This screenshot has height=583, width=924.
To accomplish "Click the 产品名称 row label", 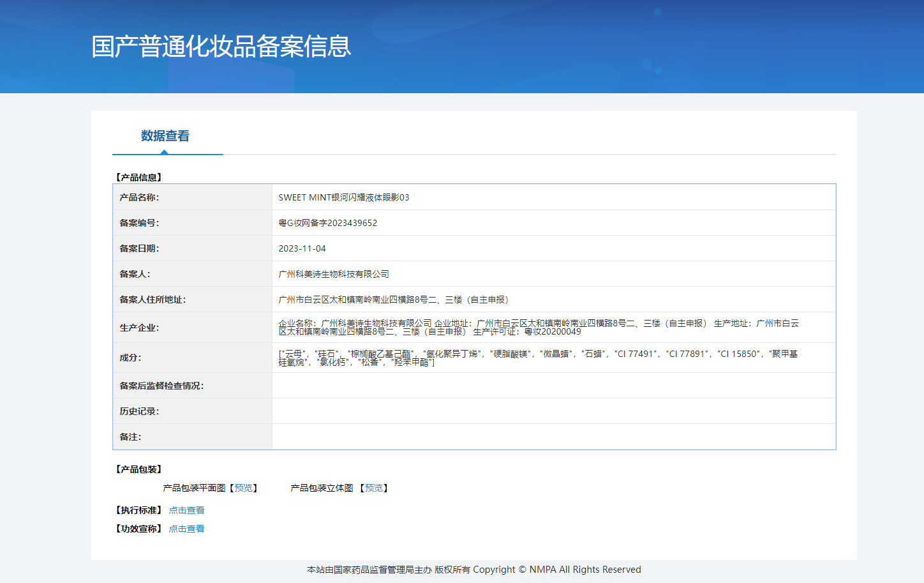I will pos(139,197).
